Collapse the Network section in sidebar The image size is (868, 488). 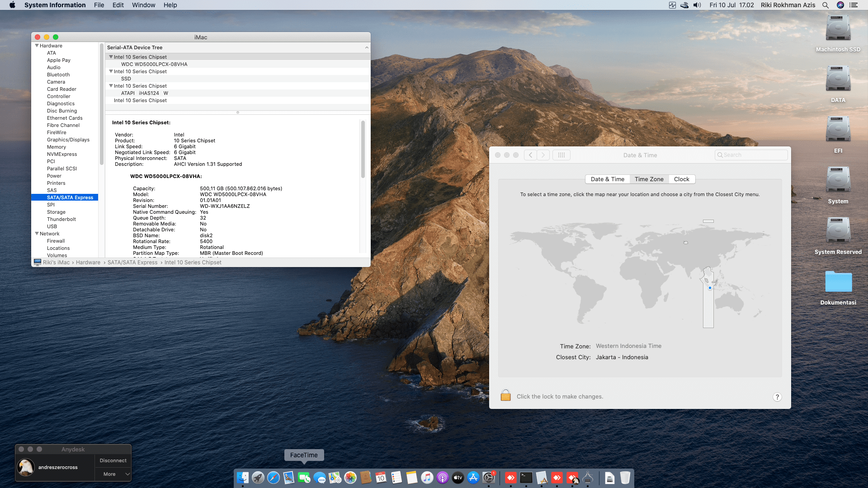point(37,234)
